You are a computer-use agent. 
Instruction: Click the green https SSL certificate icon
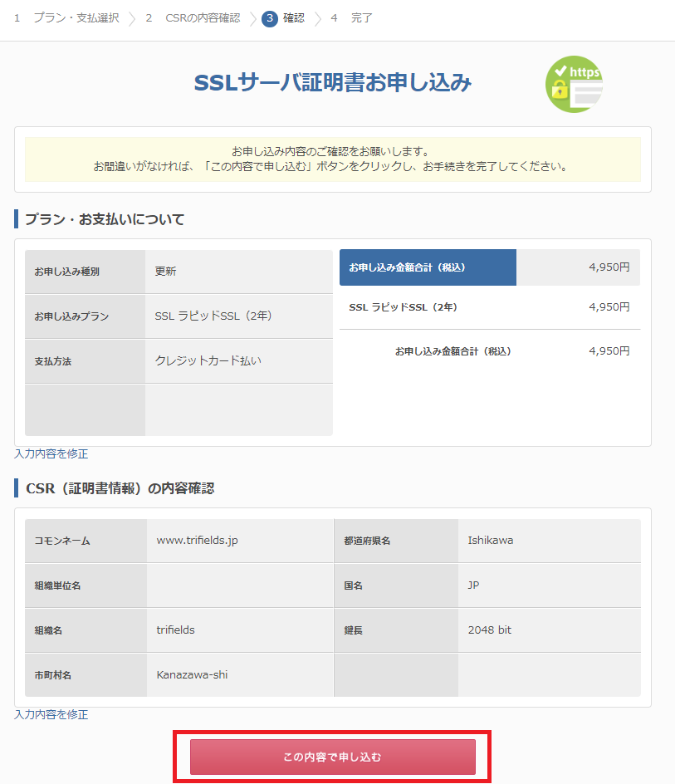pos(574,84)
